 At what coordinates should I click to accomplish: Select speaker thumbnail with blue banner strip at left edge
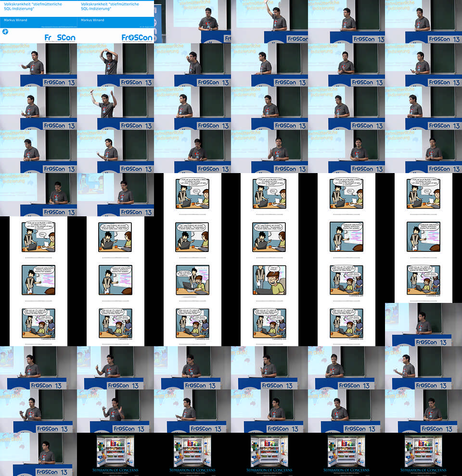(192, 22)
